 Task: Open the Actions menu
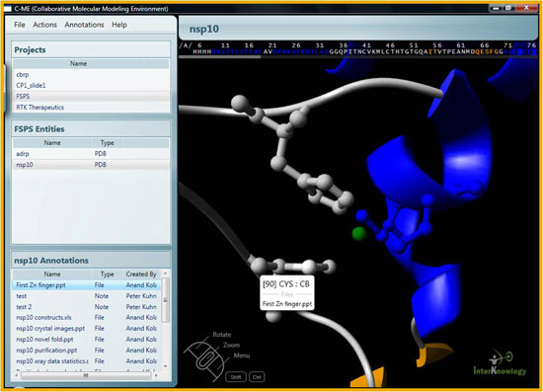tap(44, 25)
